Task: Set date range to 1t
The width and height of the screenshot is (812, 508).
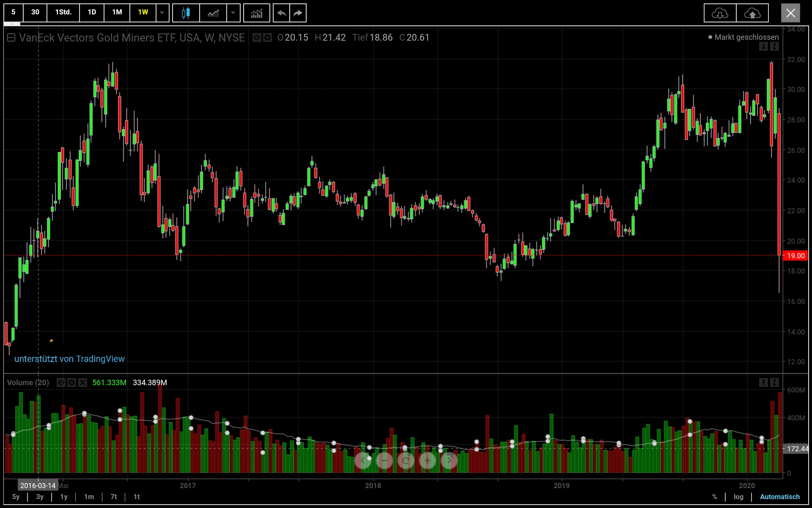Action: click(137, 497)
